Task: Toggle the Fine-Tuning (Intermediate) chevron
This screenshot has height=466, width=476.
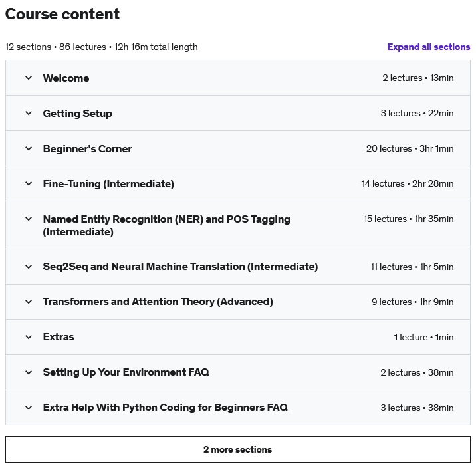Action: pos(29,183)
